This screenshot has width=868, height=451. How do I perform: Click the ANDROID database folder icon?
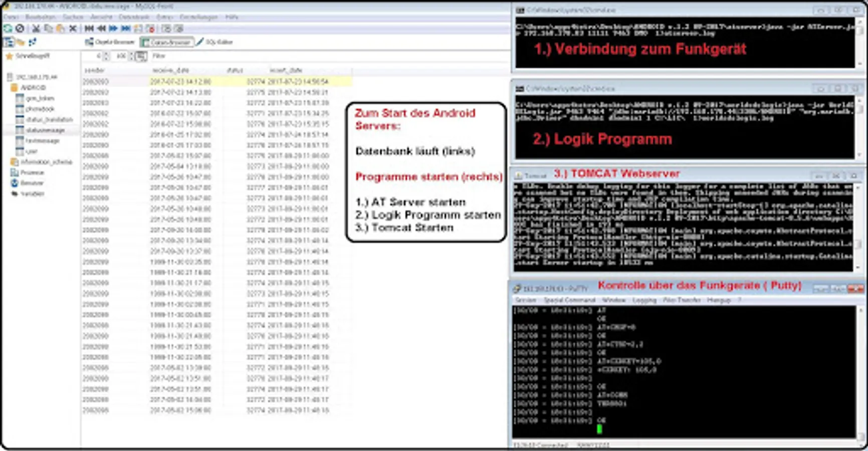coord(15,88)
